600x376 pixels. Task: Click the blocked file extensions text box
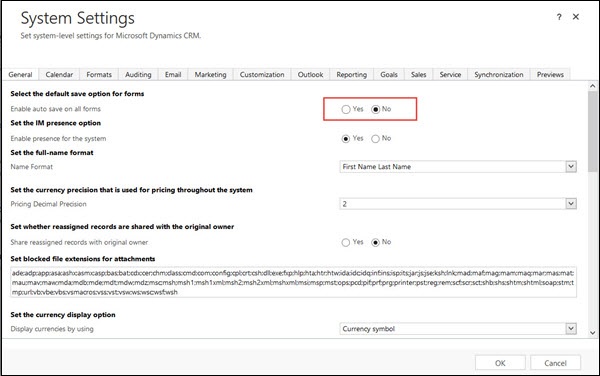coord(293,282)
